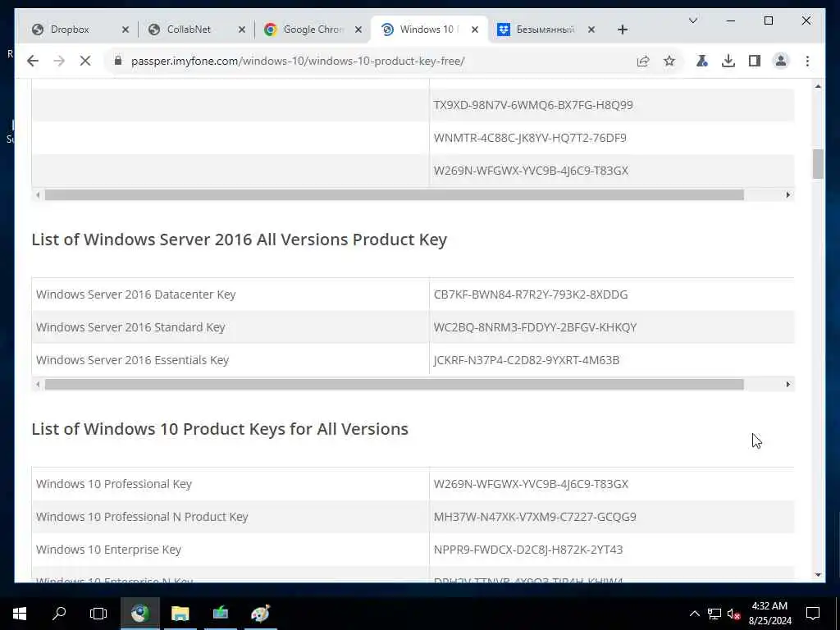This screenshot has height=630, width=840.
Task: Open Task View on taskbar
Action: (x=98, y=614)
